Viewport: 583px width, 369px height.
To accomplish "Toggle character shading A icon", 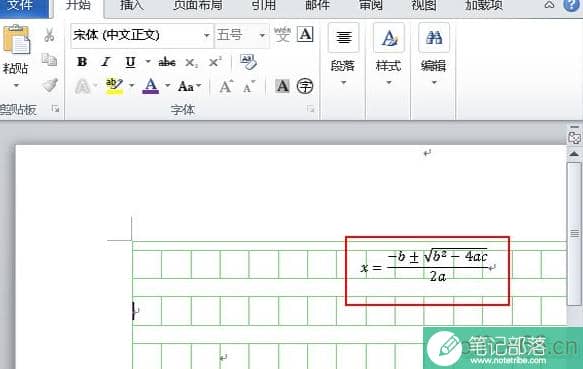I will [x=282, y=86].
